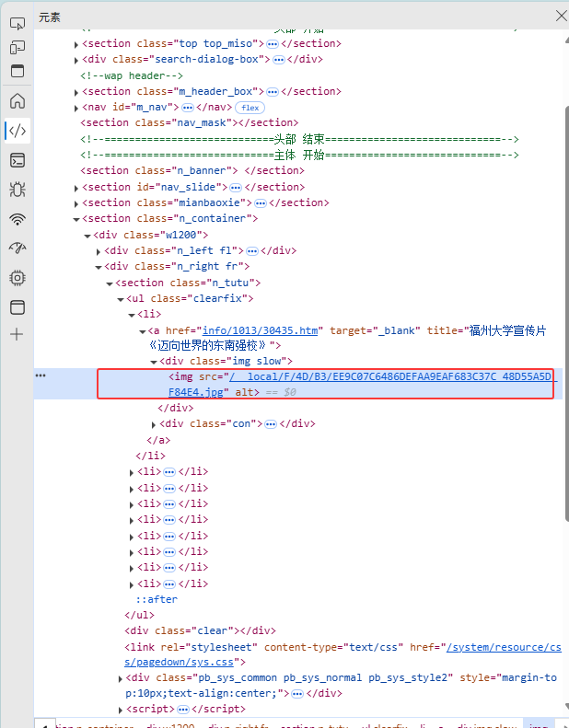Select the closing </ul> tag line

click(x=139, y=615)
